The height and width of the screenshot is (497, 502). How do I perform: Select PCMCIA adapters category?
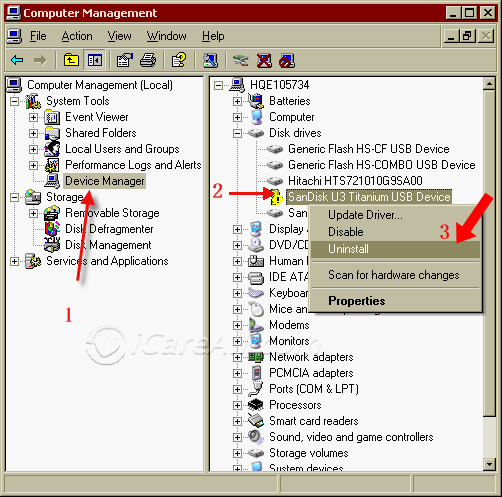tap(311, 373)
